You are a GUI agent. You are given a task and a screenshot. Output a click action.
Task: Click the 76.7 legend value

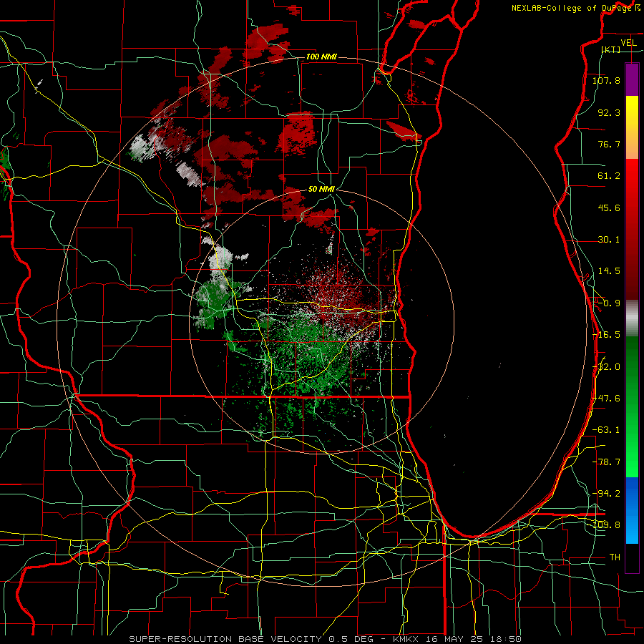click(x=609, y=144)
